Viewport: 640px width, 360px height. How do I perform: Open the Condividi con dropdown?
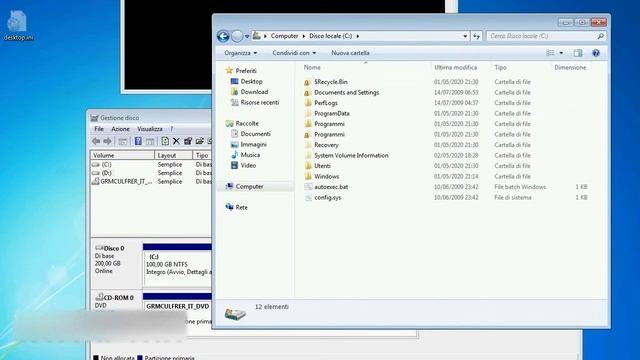(294, 53)
